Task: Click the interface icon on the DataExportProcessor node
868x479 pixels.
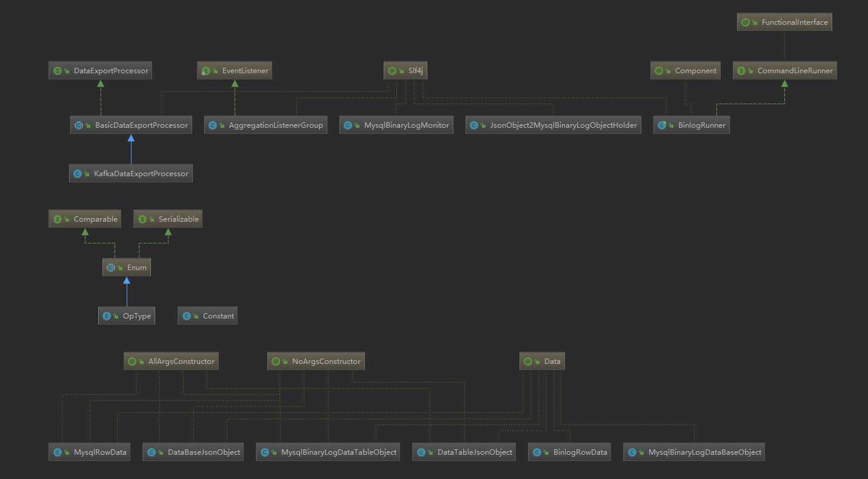Action: click(x=58, y=71)
